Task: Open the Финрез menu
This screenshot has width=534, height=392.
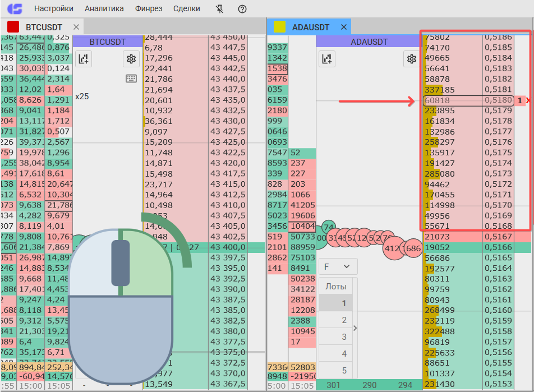Action: pyautogui.click(x=149, y=8)
